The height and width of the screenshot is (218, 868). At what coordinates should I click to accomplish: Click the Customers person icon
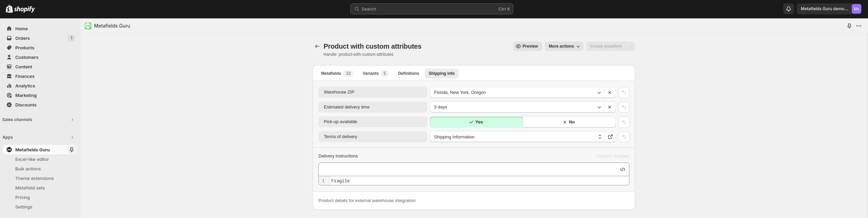[9, 57]
